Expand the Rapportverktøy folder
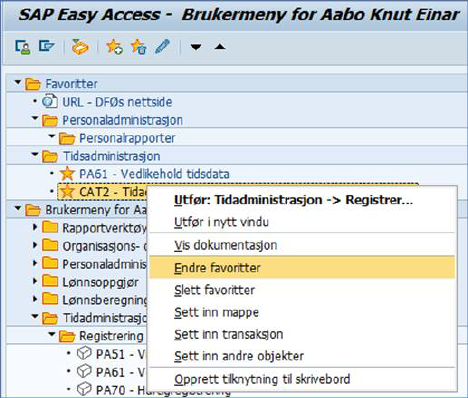 pyautogui.click(x=35, y=227)
